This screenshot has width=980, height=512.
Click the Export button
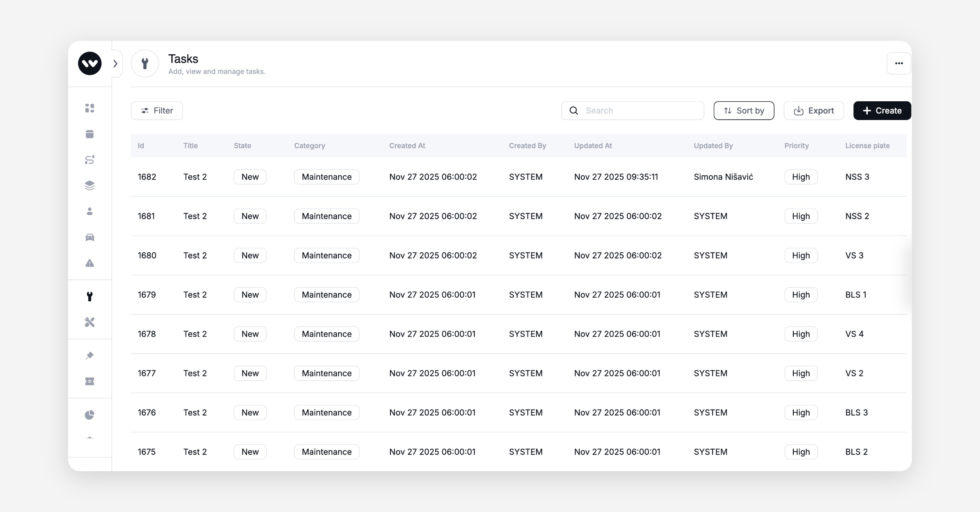[x=813, y=111]
